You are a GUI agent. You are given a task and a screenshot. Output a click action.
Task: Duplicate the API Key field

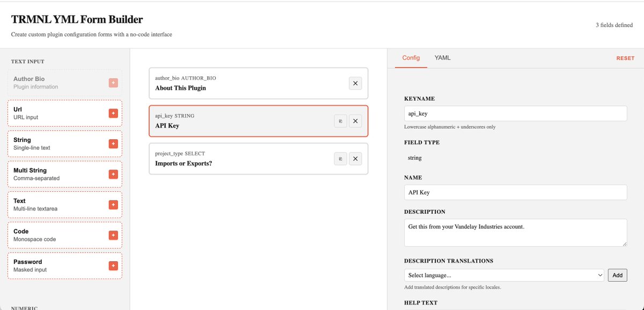pos(340,121)
